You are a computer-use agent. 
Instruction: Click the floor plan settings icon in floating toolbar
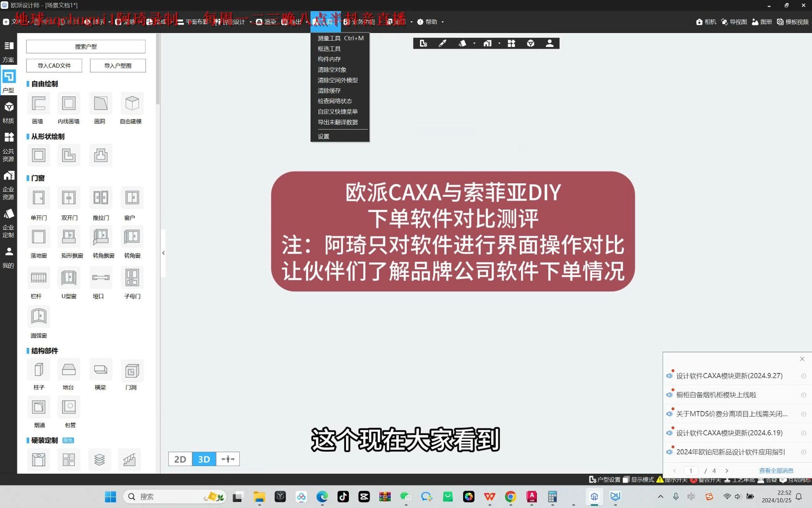(424, 43)
